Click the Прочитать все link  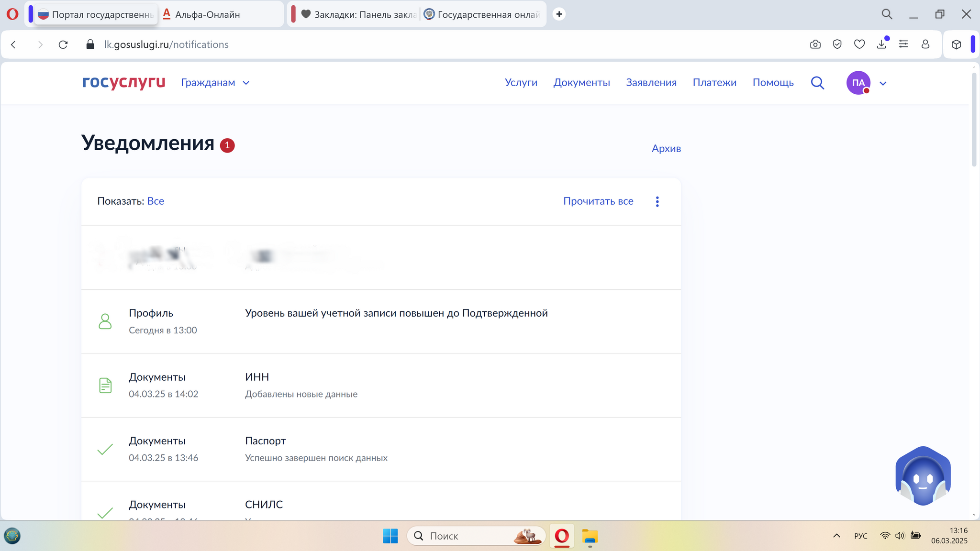[x=598, y=201]
